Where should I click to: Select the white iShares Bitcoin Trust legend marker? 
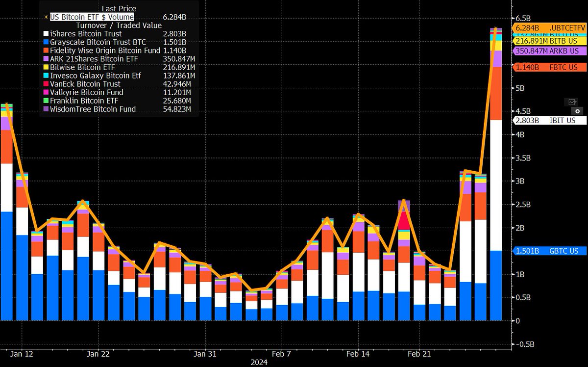pyautogui.click(x=46, y=33)
